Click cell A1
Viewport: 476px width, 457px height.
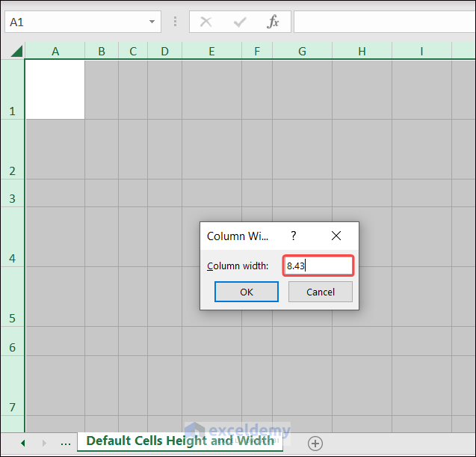coord(55,90)
